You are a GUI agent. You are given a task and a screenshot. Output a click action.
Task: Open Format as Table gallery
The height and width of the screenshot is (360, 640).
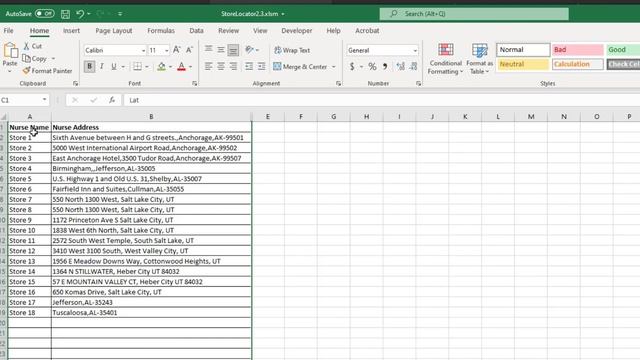pyautogui.click(x=479, y=59)
